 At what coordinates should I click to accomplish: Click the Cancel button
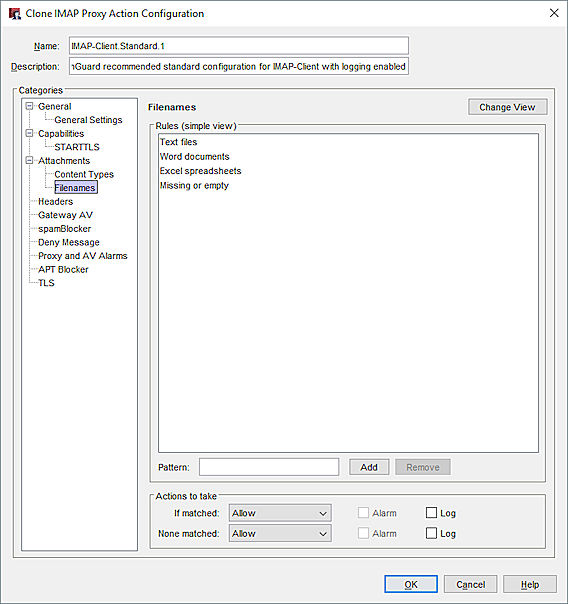(x=470, y=584)
